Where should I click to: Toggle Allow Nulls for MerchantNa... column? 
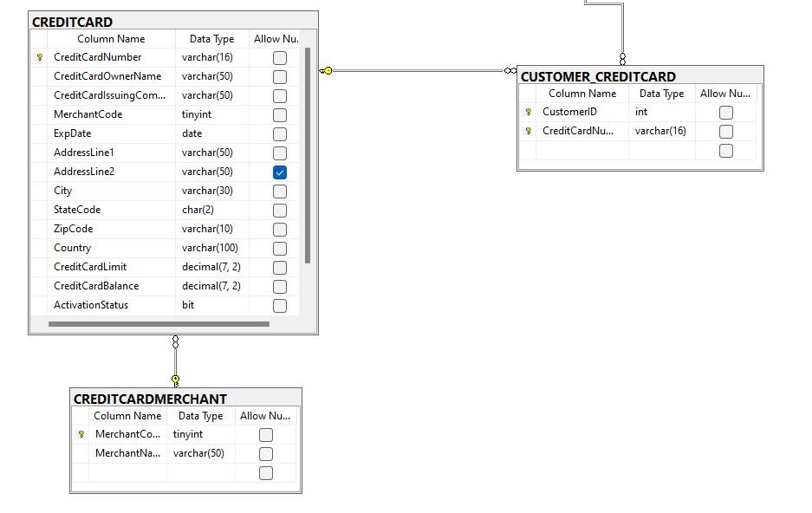tap(266, 454)
